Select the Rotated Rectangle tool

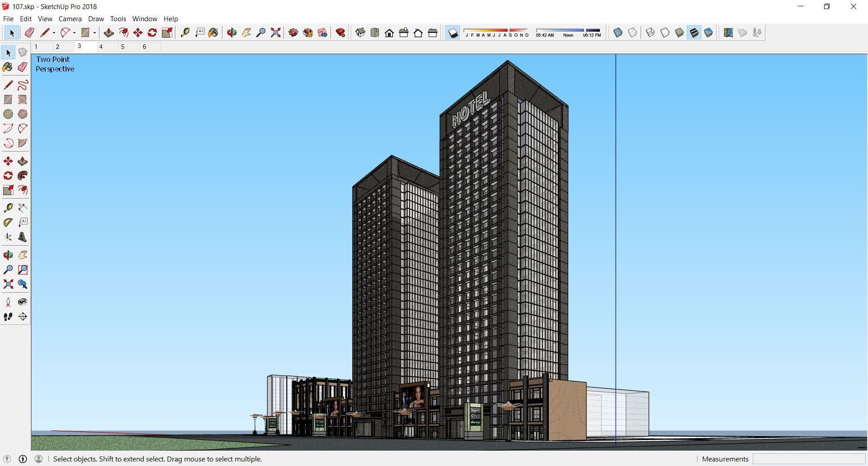(23, 100)
